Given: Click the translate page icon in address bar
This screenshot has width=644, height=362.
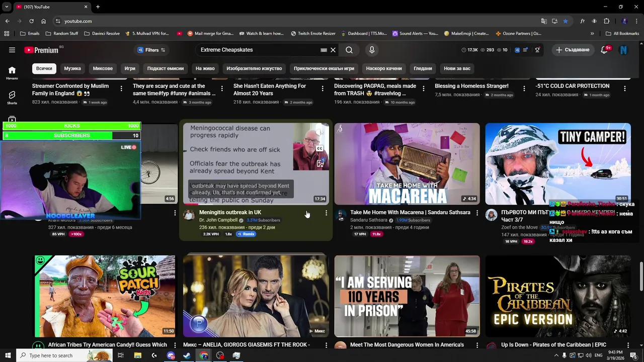Looking at the screenshot, I should point(544,21).
